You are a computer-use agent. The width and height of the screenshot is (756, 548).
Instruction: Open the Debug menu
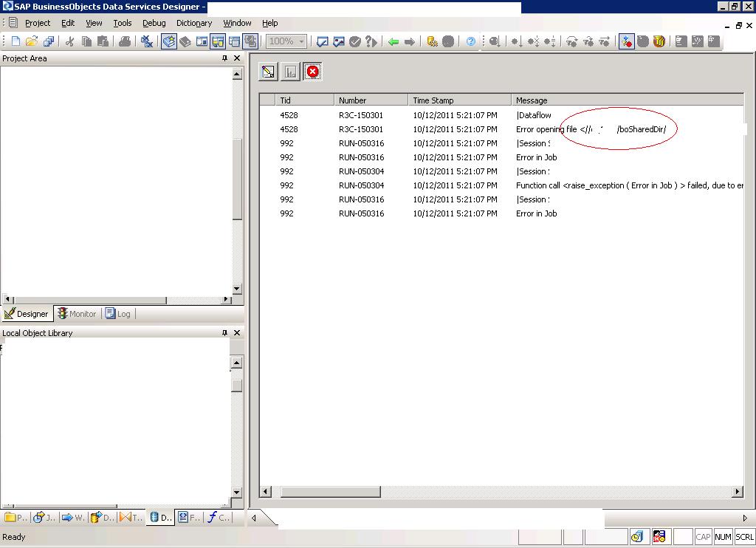(x=154, y=23)
